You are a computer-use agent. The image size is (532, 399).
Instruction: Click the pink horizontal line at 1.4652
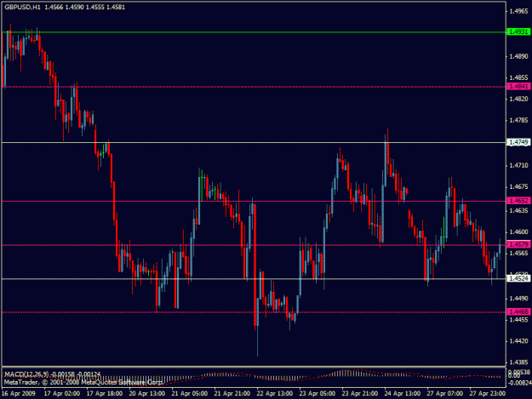[x=254, y=201]
